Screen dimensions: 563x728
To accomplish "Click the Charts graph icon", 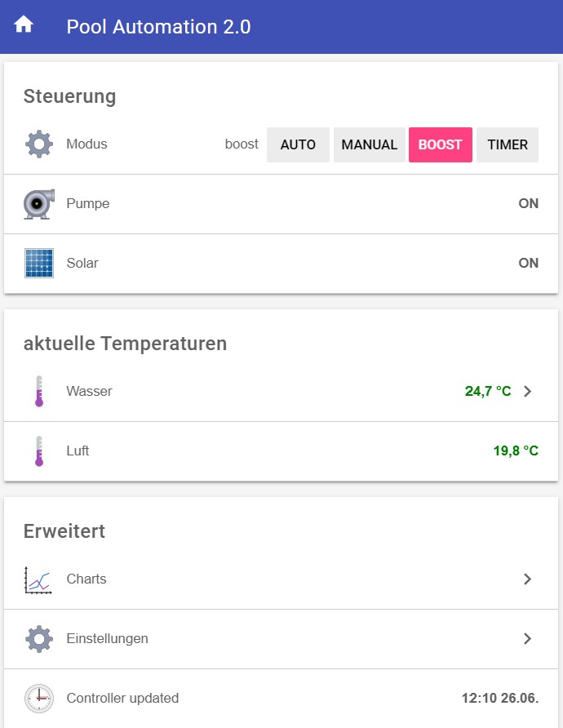I will 38,579.
